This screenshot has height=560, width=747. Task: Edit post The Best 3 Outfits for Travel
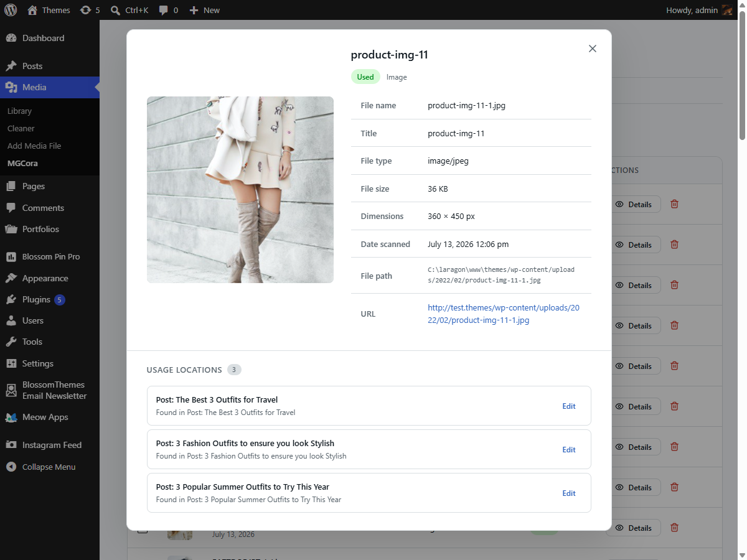569,406
